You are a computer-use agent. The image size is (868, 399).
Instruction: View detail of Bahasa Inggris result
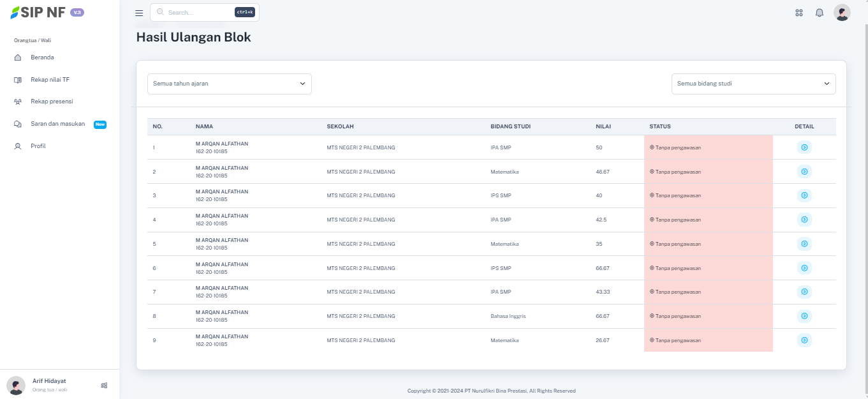tap(804, 316)
